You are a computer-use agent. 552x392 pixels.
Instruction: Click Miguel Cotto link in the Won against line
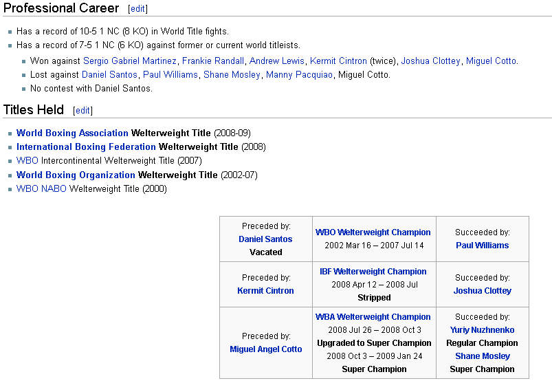point(491,61)
